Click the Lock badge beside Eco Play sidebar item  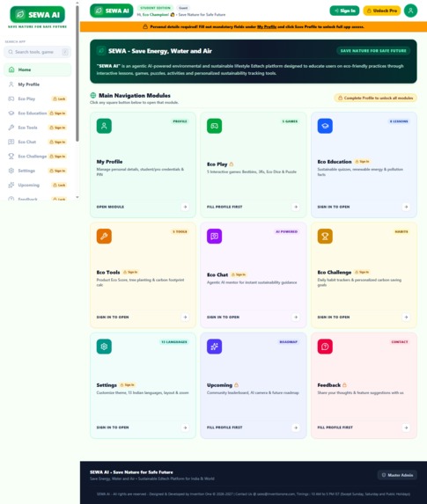tap(59, 99)
